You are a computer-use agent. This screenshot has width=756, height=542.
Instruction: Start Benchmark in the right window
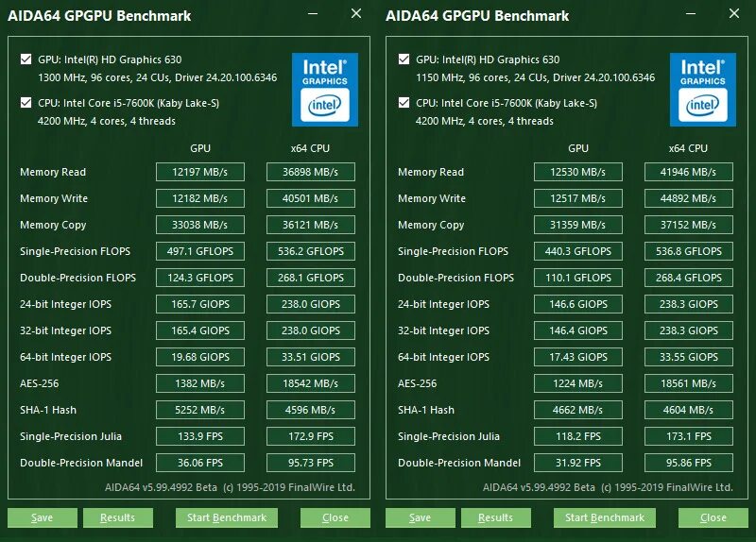pyautogui.click(x=605, y=517)
